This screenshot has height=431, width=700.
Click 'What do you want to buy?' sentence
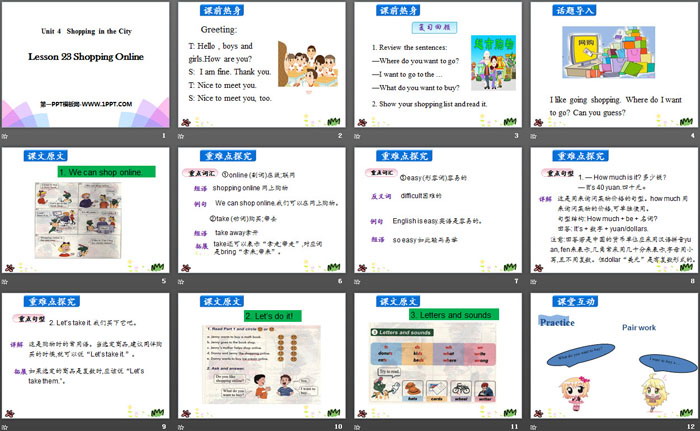point(416,88)
